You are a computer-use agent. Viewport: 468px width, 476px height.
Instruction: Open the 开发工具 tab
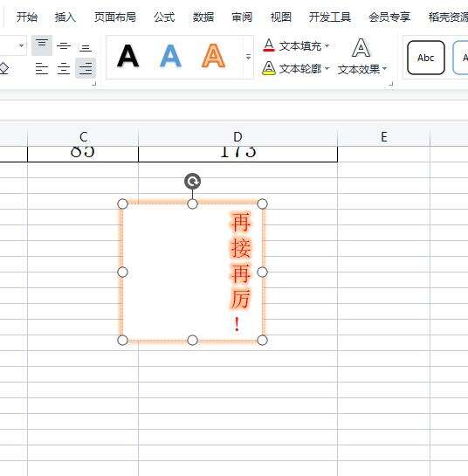pos(329,17)
